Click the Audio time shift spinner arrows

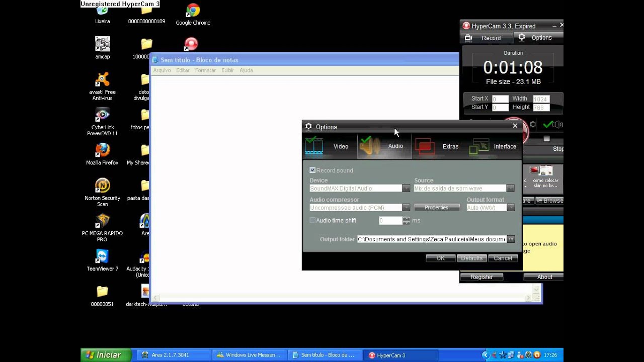(x=406, y=220)
